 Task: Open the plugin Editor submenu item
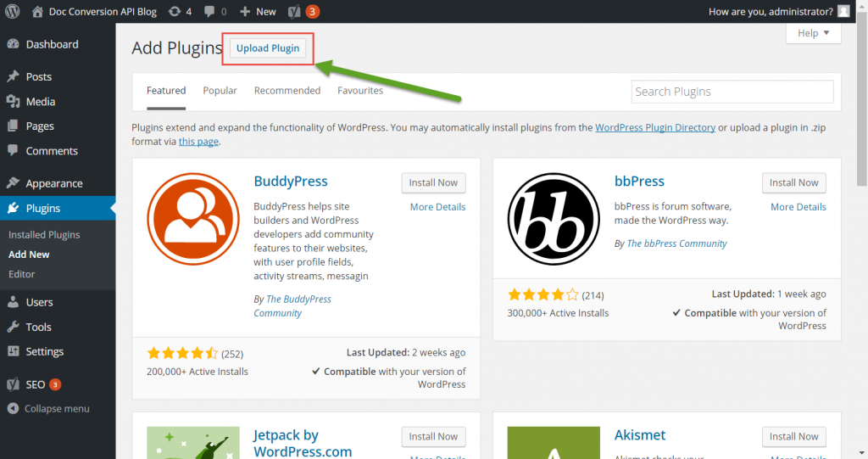click(x=21, y=274)
